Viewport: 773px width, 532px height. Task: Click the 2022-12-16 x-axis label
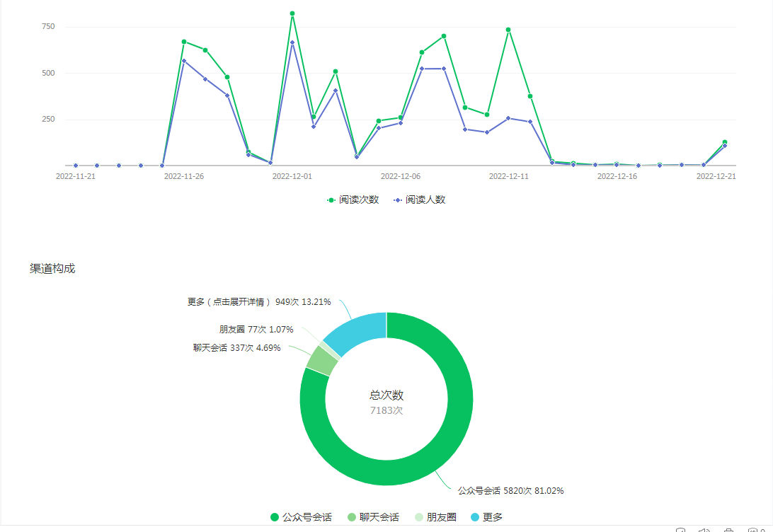(617, 176)
